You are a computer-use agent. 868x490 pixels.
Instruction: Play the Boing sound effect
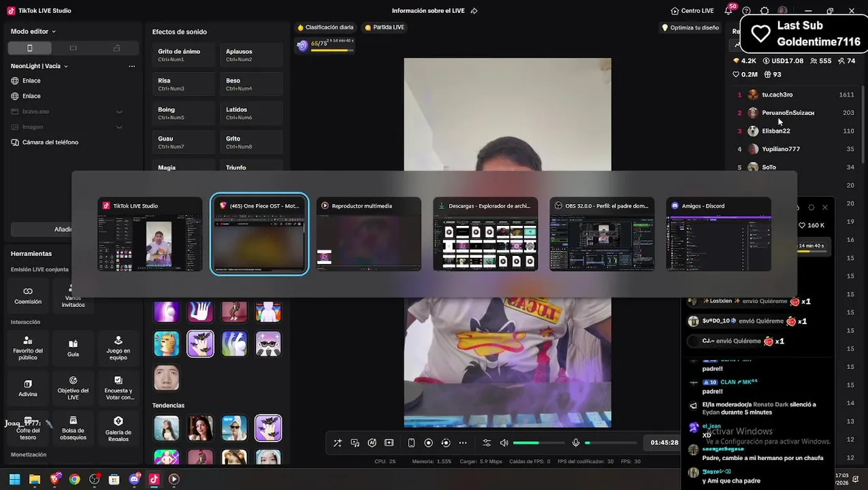pyautogui.click(x=184, y=113)
